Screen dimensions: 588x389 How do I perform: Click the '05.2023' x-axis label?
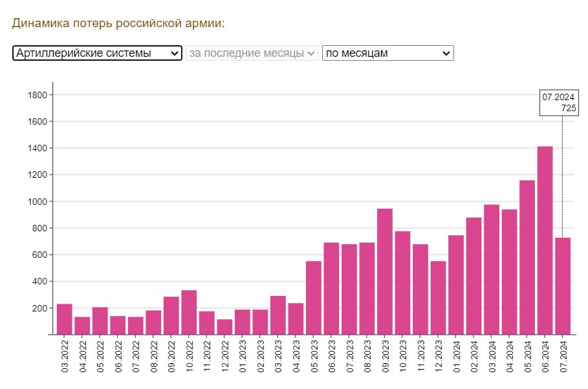tap(314, 356)
